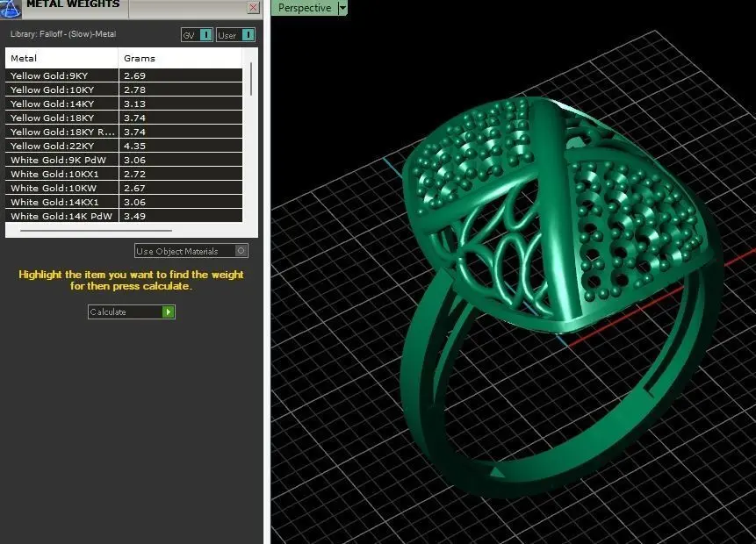Toggle Use Object Materials option
Screen dimensions: 756x544
191,251
